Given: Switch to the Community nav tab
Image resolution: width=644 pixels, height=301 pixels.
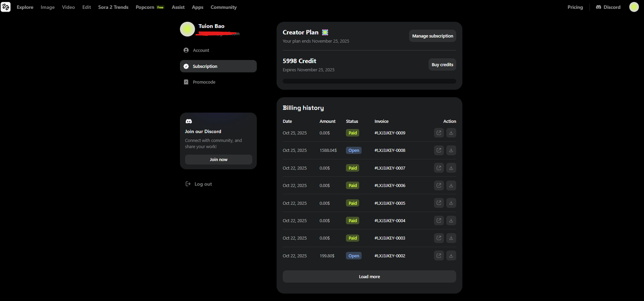Looking at the screenshot, I should click(223, 7).
